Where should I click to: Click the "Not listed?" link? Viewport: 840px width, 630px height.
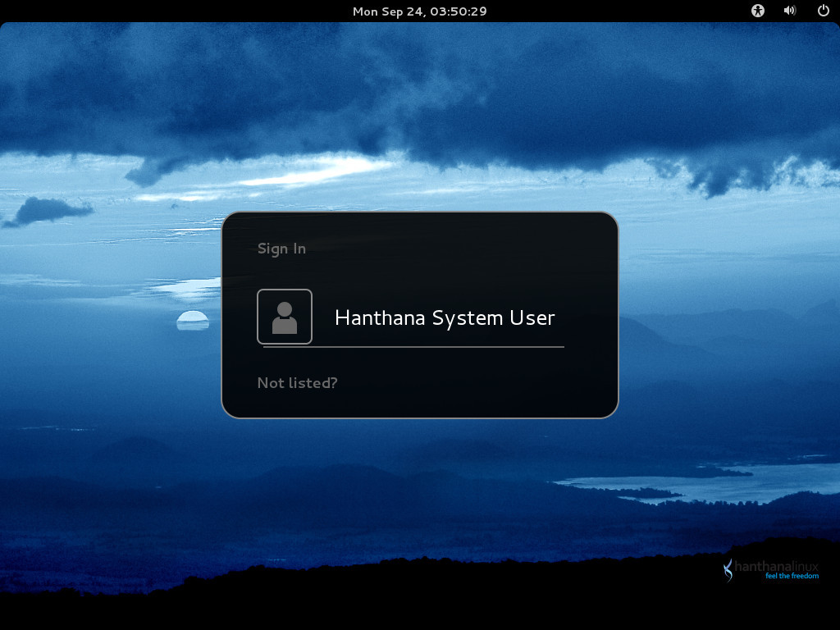pos(297,382)
